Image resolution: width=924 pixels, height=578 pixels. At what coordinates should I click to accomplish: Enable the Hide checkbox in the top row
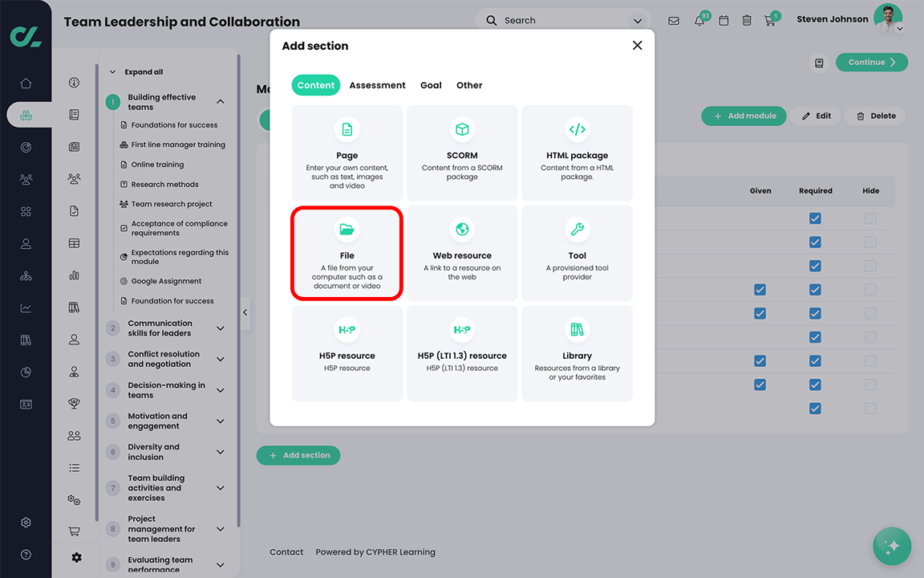tap(869, 218)
